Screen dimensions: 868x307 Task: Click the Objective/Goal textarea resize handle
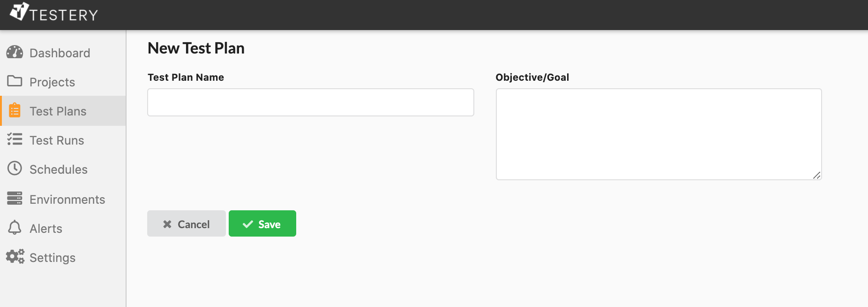pos(816,175)
